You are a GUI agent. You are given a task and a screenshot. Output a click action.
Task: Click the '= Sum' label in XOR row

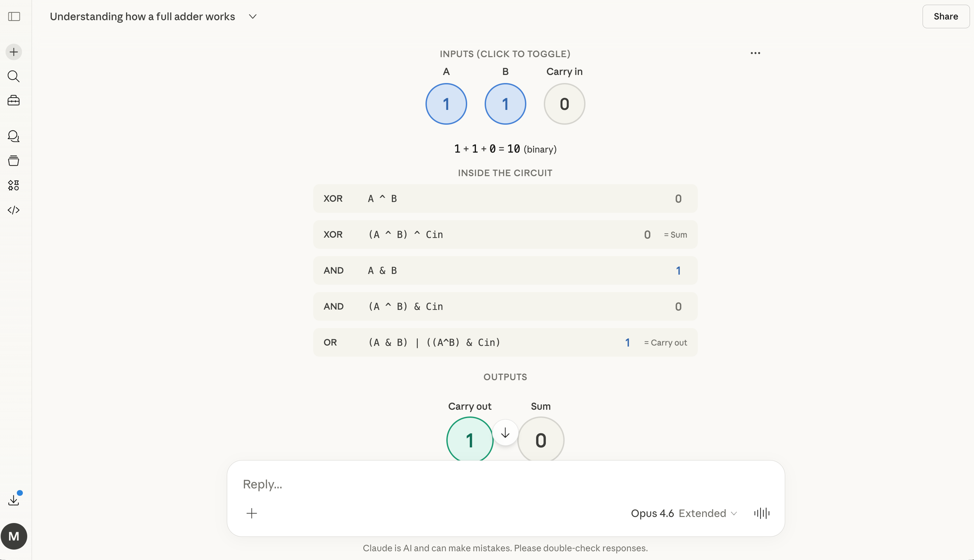coord(676,235)
